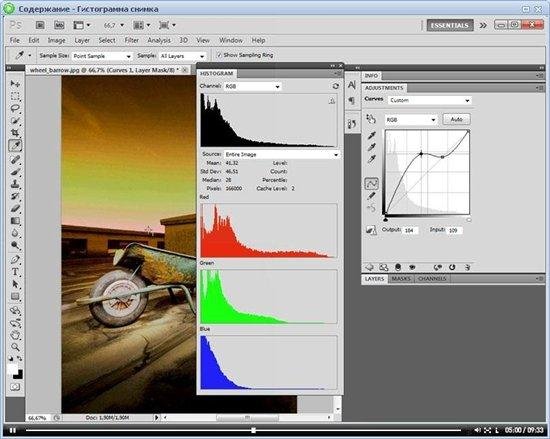550x439 pixels.
Task: Select the Lasso tool
Action: tap(15, 108)
